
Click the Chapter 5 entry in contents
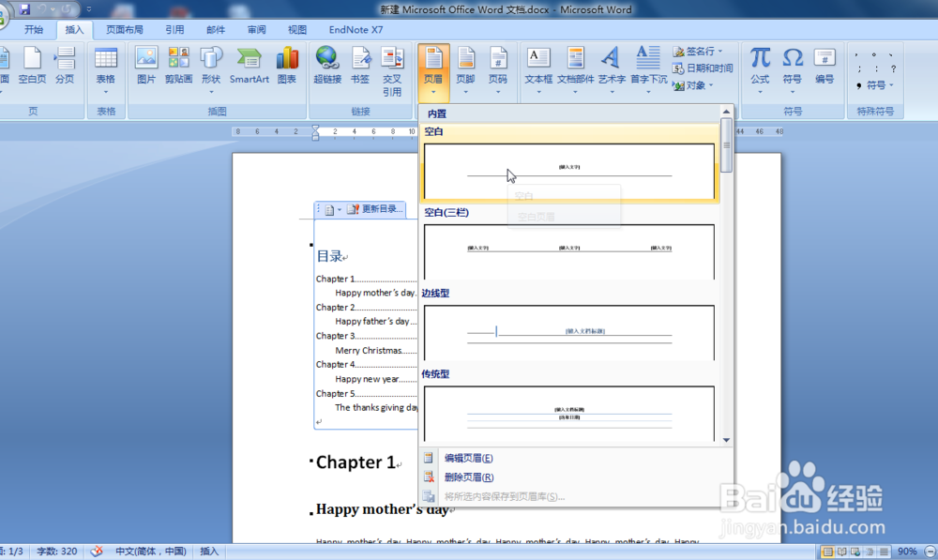[x=366, y=393]
